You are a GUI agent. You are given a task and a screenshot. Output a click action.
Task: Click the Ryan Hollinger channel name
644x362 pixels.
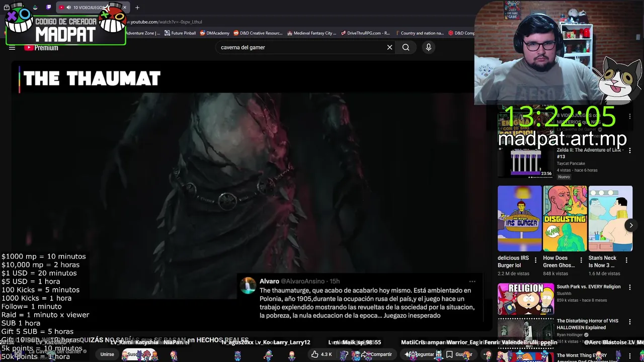click(x=570, y=335)
